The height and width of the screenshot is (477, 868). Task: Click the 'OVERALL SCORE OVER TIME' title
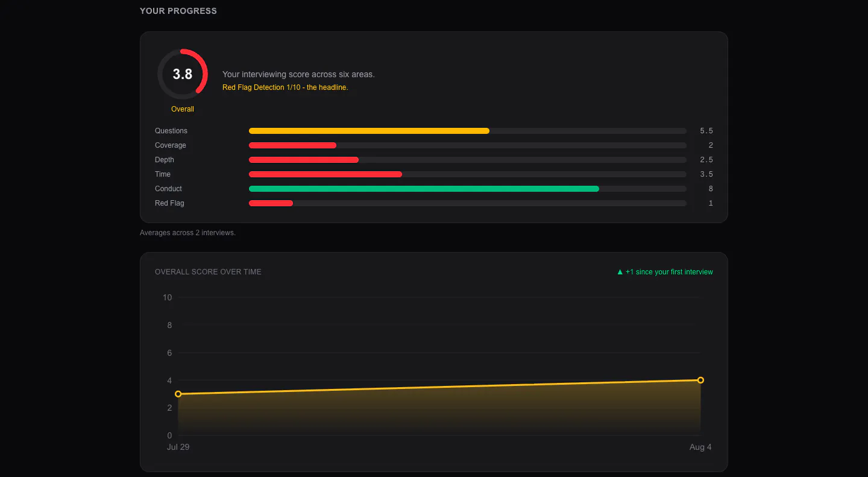click(208, 272)
